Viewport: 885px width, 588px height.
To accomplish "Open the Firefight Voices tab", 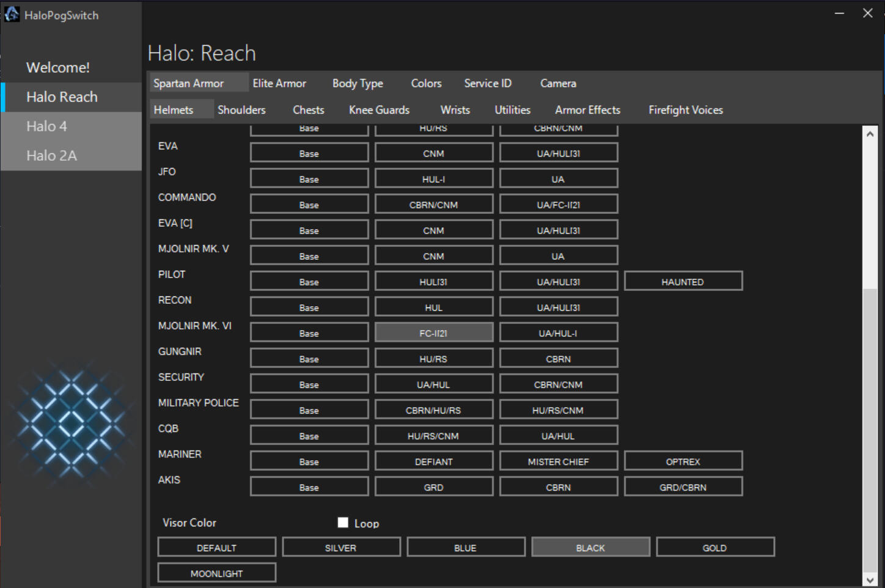I will pyautogui.click(x=685, y=110).
